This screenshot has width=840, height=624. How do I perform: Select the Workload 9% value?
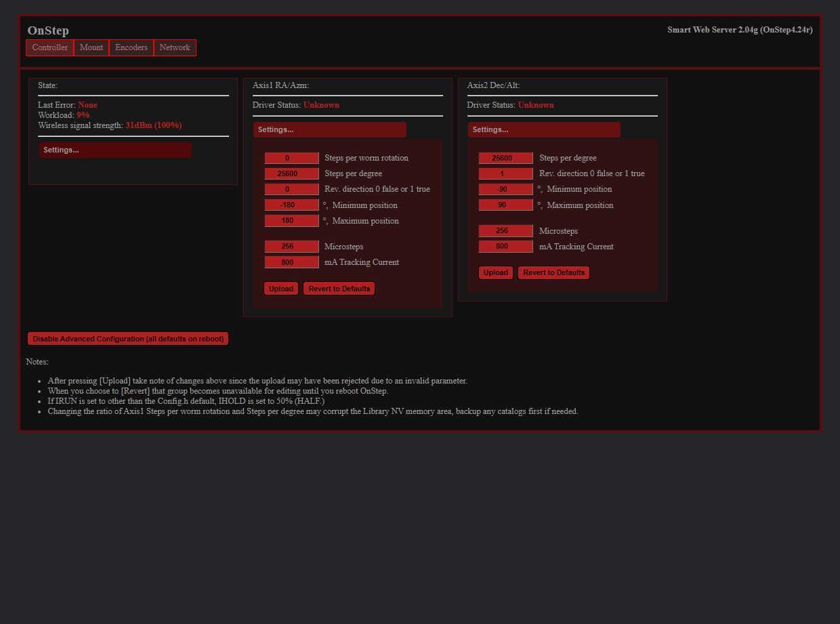pos(83,115)
